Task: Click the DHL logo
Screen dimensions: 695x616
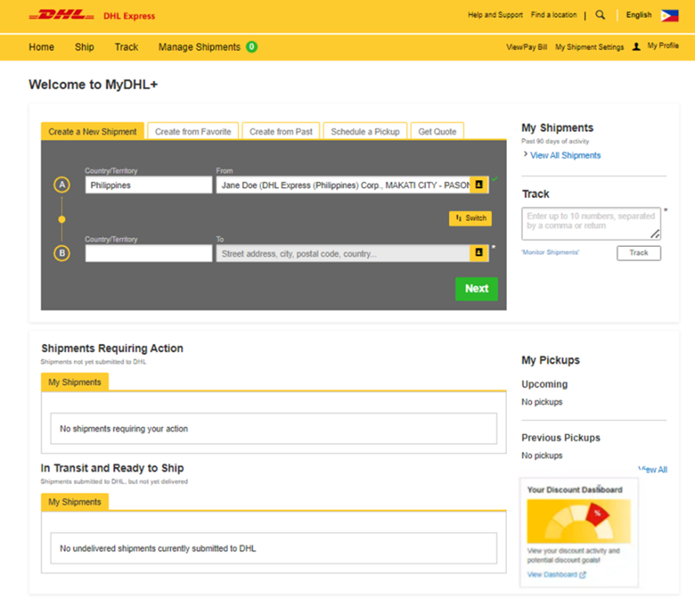Action: point(62,16)
